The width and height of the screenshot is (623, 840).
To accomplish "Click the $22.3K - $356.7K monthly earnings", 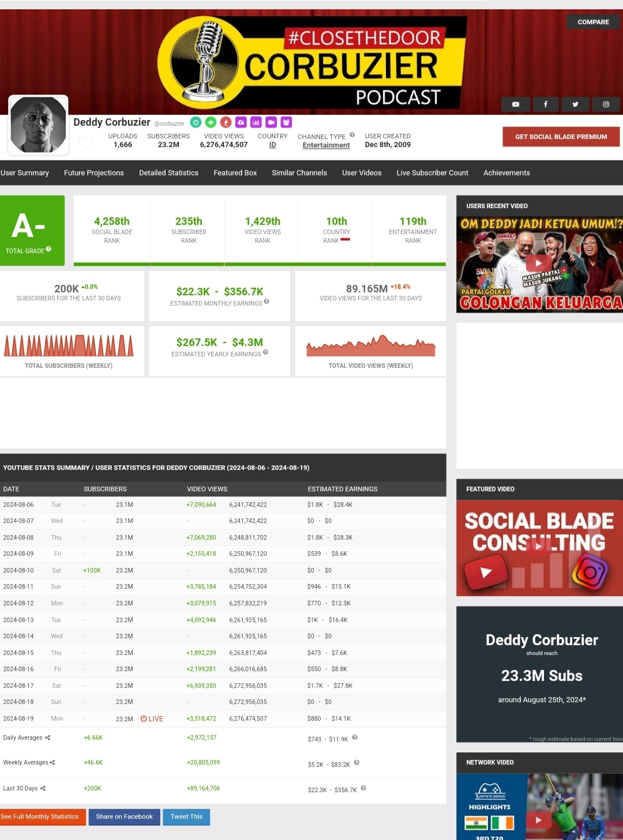I will (x=220, y=292).
